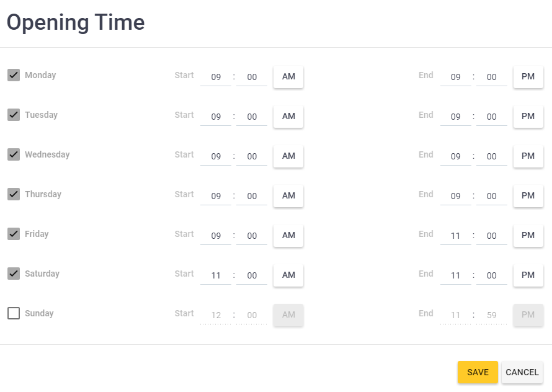Click Tuesday's start minute field
Screen dimensions: 552x392
point(251,115)
